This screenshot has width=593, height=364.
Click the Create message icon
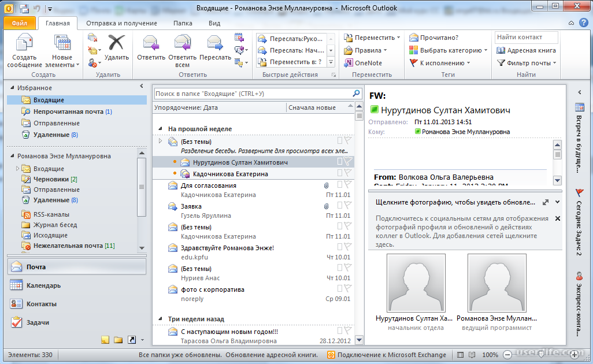(x=24, y=42)
